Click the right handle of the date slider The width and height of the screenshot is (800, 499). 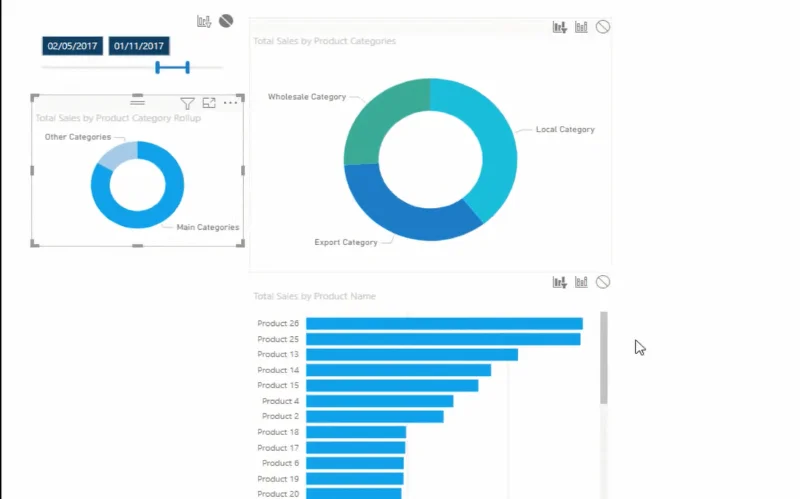click(x=188, y=67)
